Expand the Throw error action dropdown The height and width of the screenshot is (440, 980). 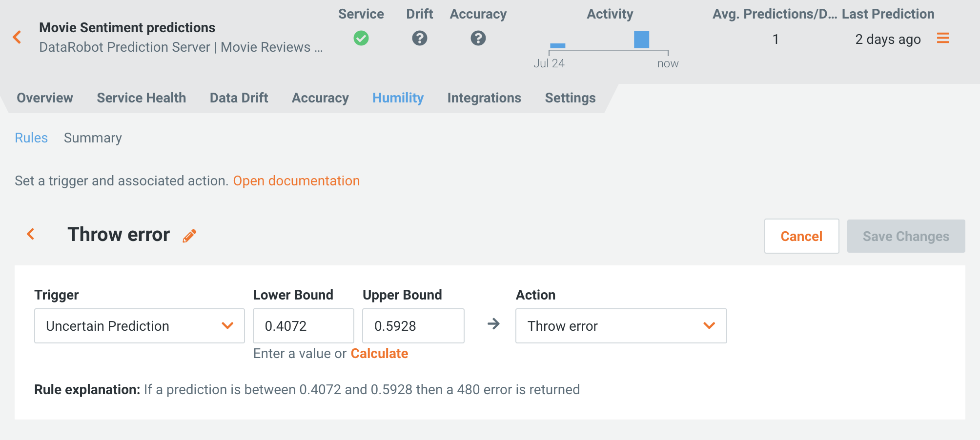click(621, 326)
